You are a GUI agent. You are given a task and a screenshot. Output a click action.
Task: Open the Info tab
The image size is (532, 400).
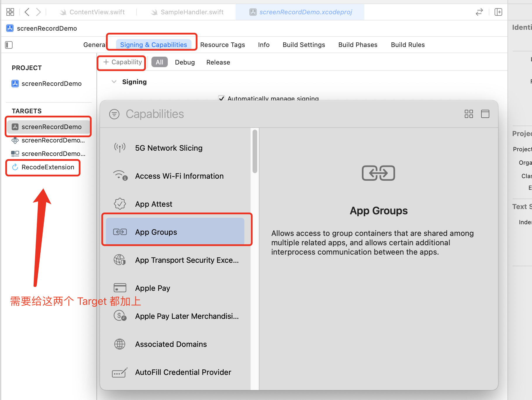pos(264,45)
